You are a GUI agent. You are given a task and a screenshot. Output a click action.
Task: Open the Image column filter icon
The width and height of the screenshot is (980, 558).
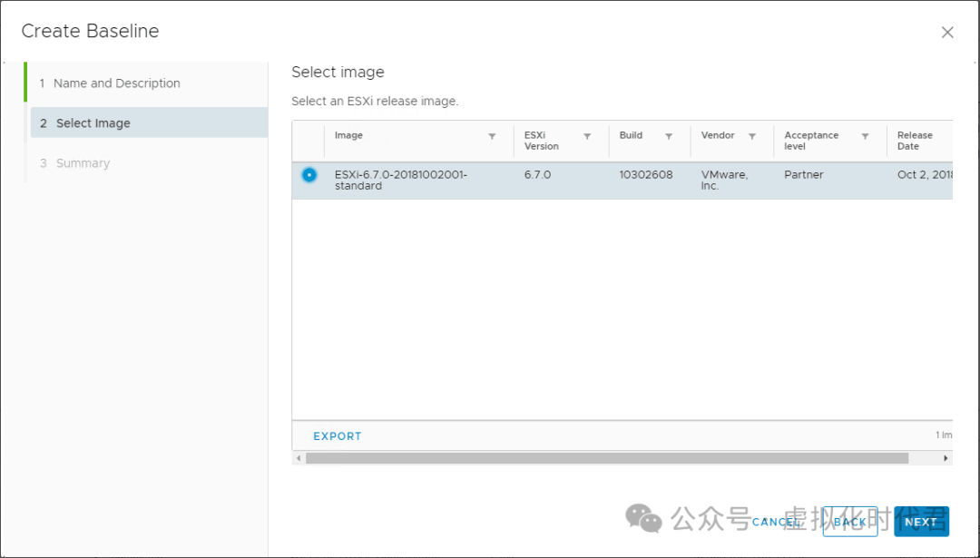492,136
